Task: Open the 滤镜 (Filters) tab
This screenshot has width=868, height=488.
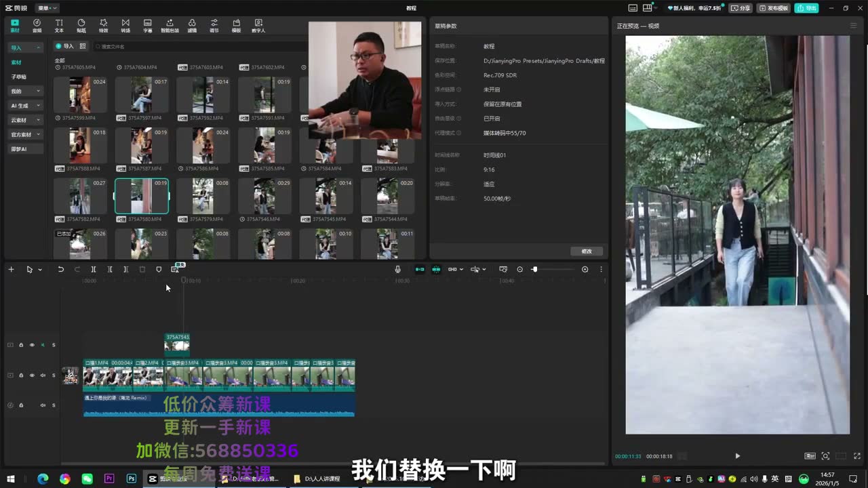Action: [192, 26]
